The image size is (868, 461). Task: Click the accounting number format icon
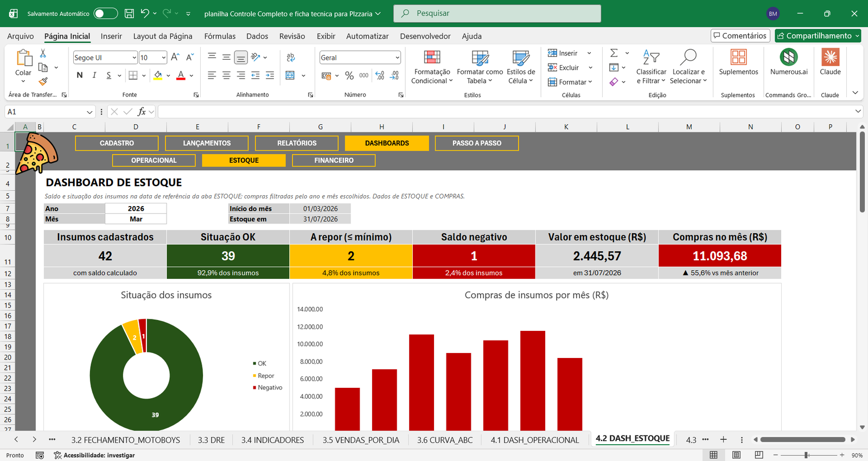[x=326, y=75]
